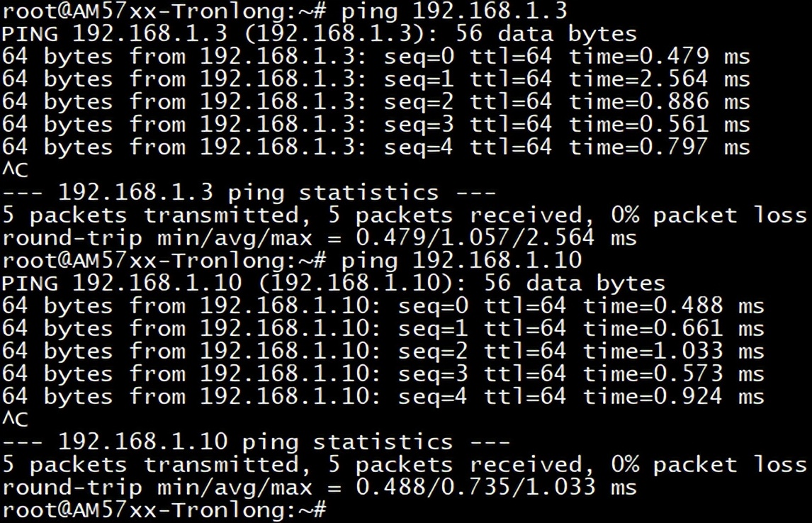Viewport: 812px width, 523px height.
Task: Click the time=0.479 ms value
Action: click(660, 57)
